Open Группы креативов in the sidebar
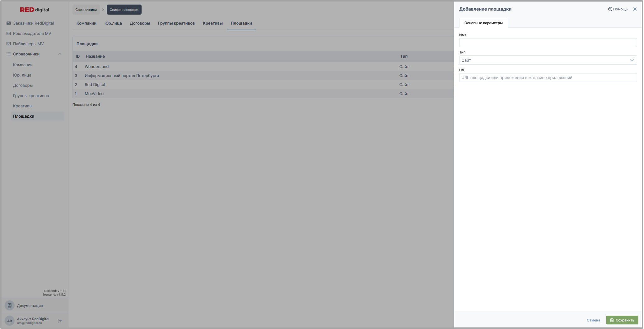Image resolution: width=644 pixels, height=329 pixels. pyautogui.click(x=31, y=96)
